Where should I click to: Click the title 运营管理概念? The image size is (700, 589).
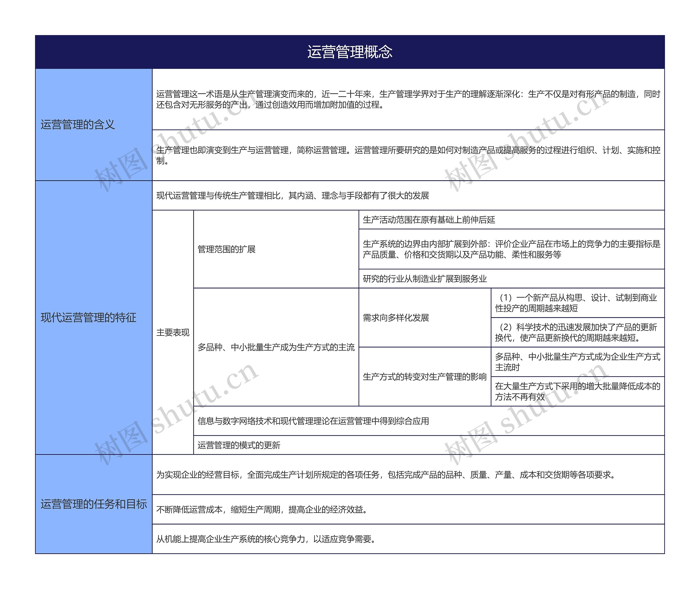(349, 52)
